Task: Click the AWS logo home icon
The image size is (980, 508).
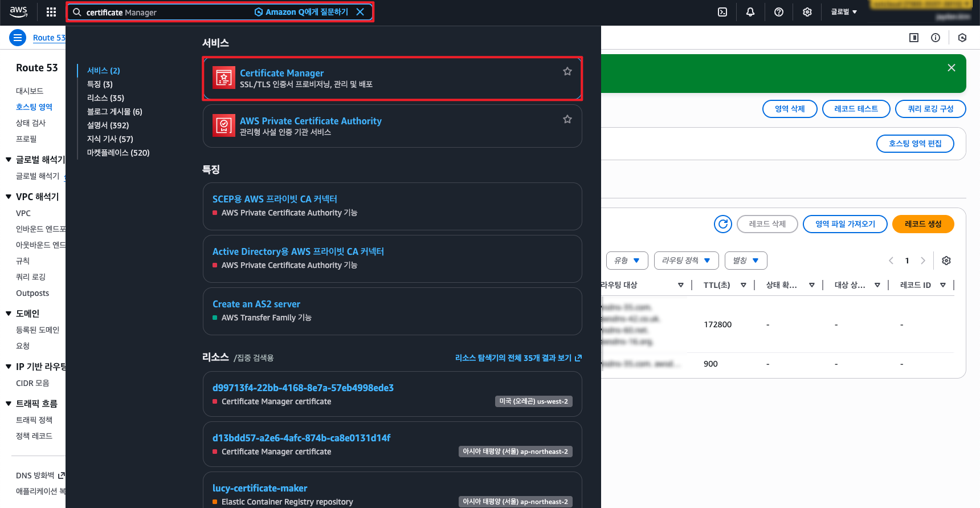Action: tap(18, 11)
